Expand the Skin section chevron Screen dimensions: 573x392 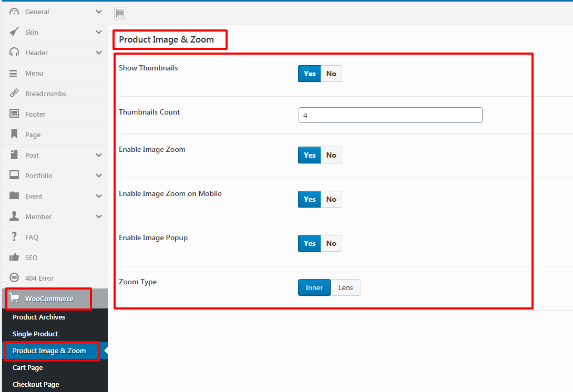pyautogui.click(x=99, y=32)
